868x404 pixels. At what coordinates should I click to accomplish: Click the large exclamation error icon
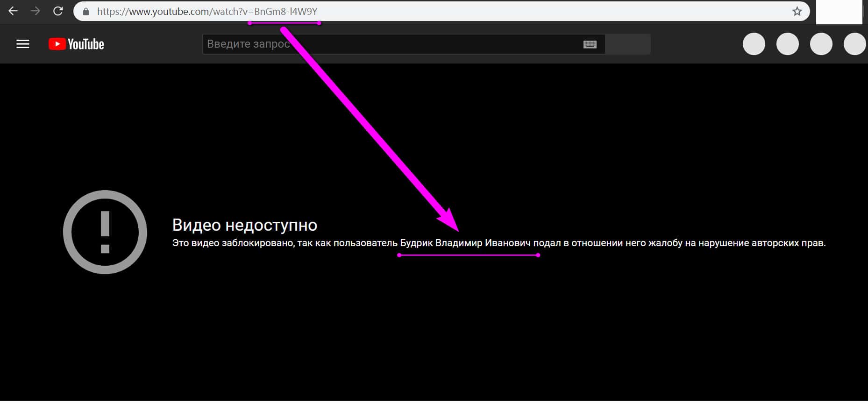pos(105,232)
